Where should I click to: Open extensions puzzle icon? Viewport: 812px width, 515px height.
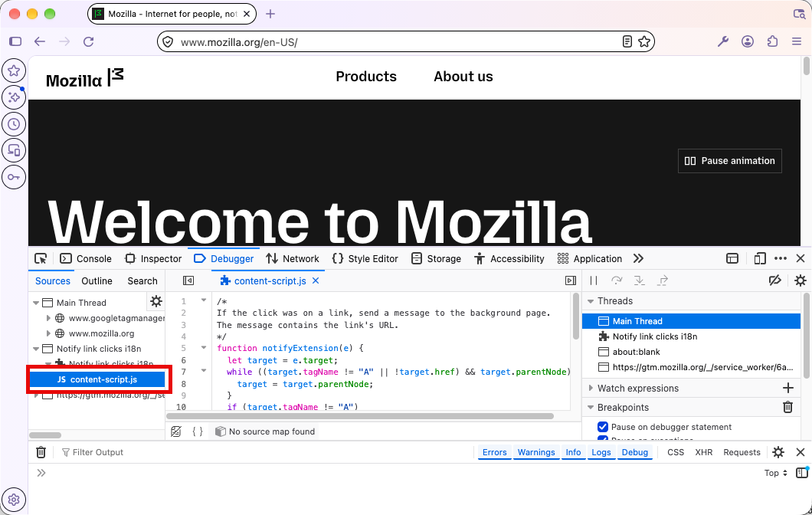coord(772,41)
